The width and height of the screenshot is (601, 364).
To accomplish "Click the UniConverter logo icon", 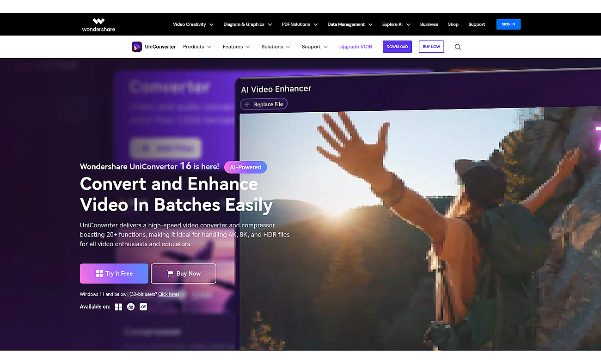I will coord(137,47).
